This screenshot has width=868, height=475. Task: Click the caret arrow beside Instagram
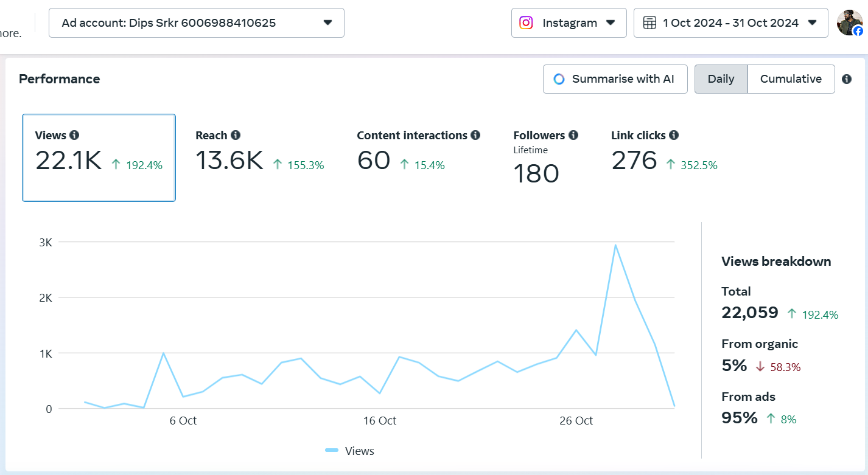click(x=611, y=23)
